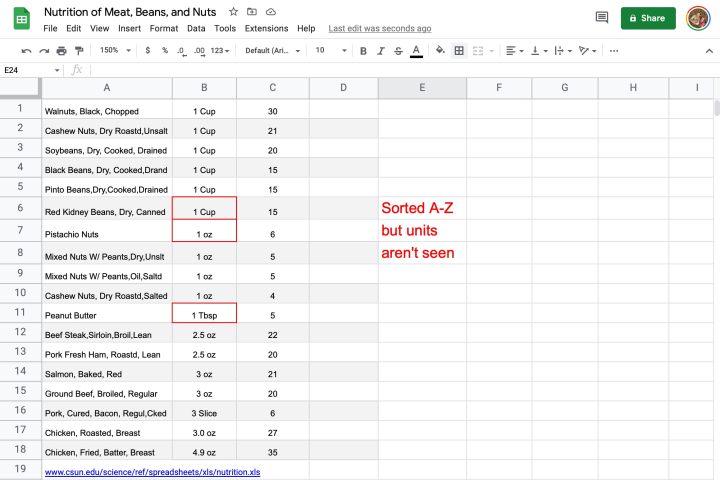Open the Edit menu

point(73,28)
